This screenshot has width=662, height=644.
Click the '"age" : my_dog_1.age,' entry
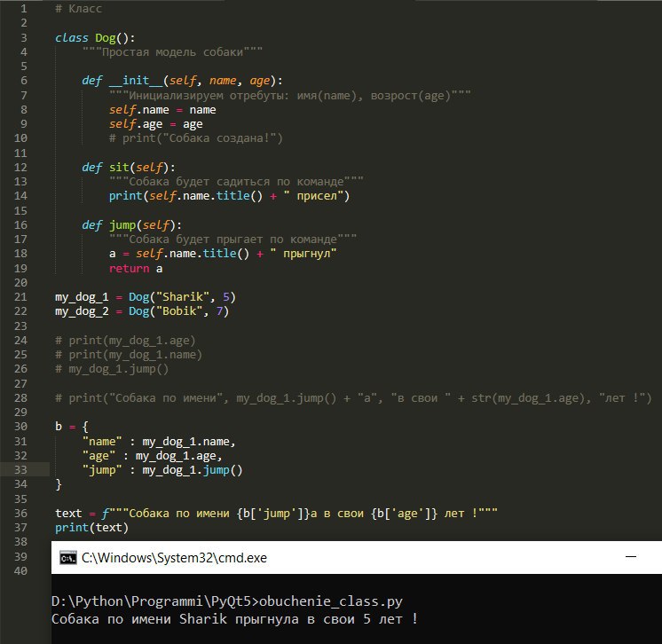click(152, 456)
